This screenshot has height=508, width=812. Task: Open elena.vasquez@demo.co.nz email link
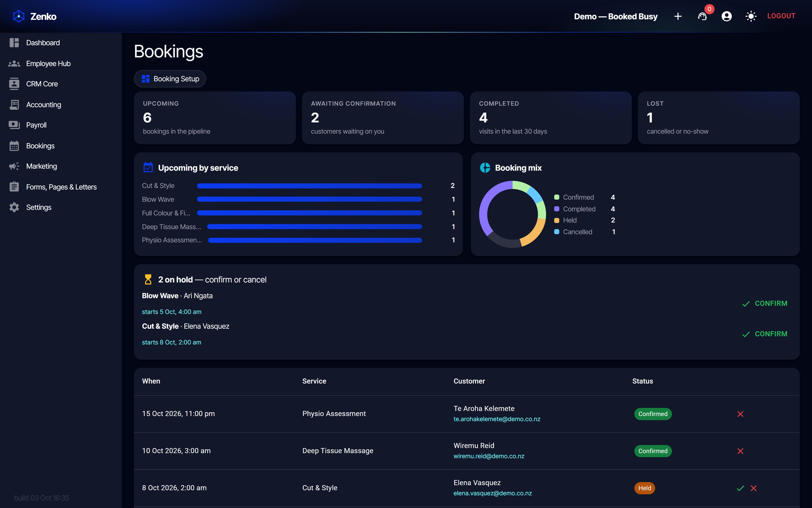click(x=493, y=493)
